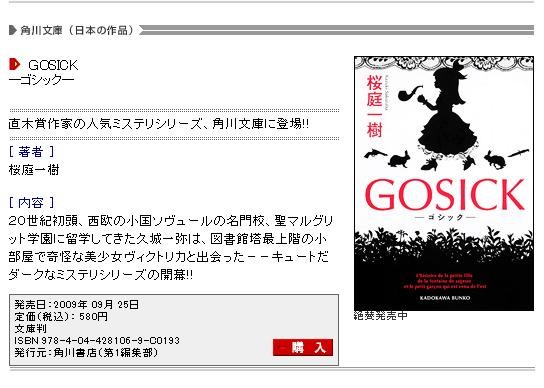Click the [著者] label
This screenshot has height=388, width=544.
(31, 152)
